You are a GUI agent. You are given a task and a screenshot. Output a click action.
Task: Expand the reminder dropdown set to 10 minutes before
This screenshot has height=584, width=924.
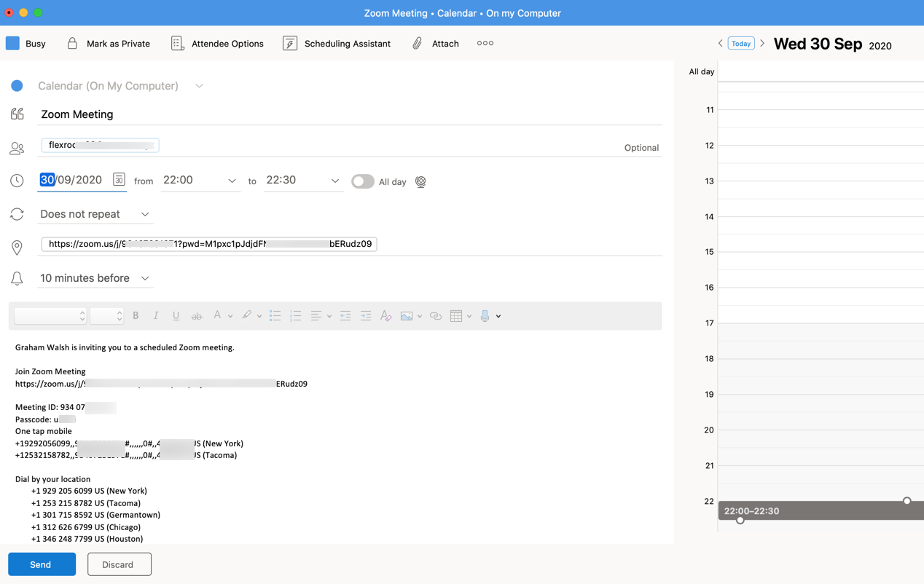95,278
